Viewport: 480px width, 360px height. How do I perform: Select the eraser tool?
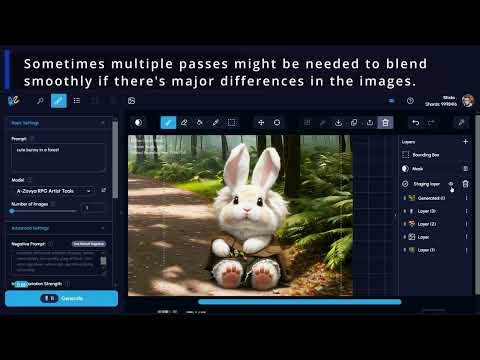(x=184, y=123)
